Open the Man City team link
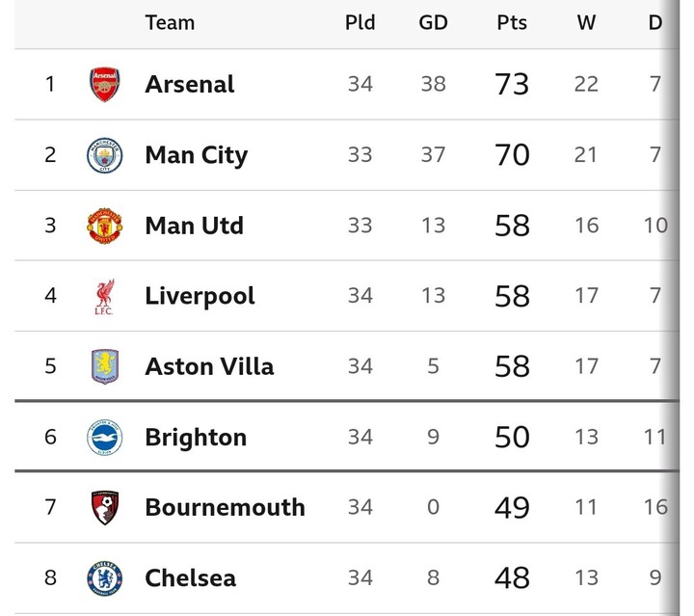This screenshot has width=694, height=616. pyautogui.click(x=197, y=155)
